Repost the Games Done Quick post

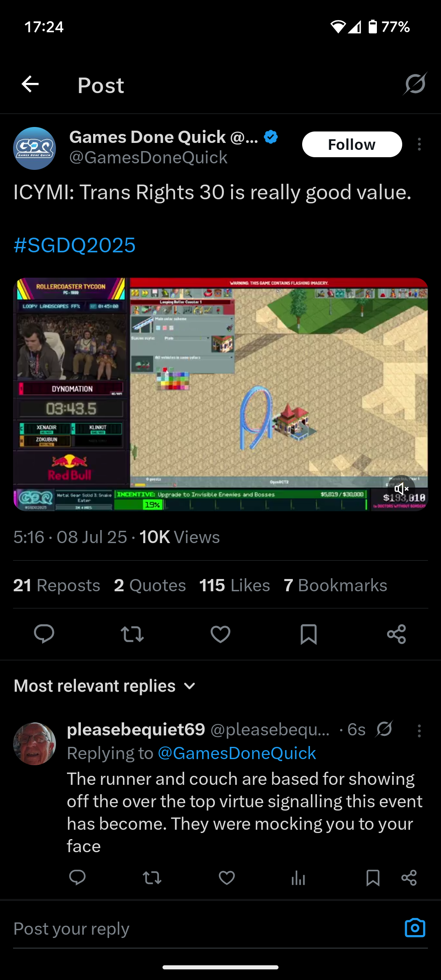pyautogui.click(x=132, y=634)
